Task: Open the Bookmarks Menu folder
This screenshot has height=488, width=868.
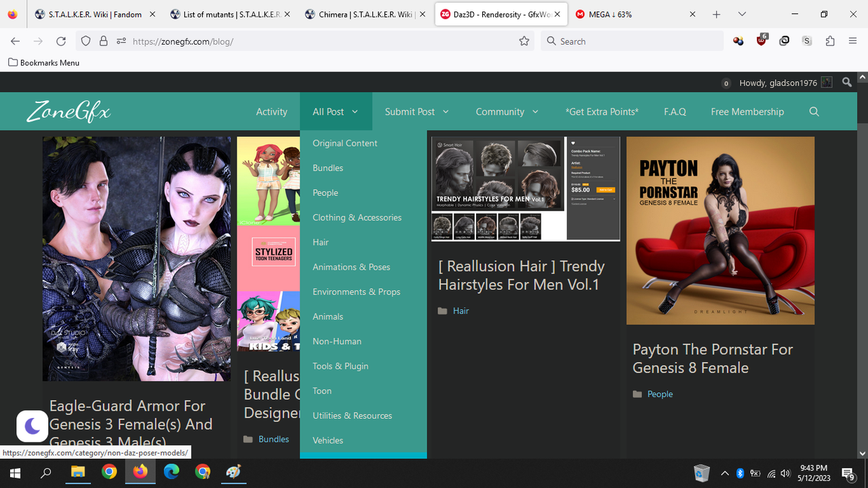Action: tap(44, 62)
